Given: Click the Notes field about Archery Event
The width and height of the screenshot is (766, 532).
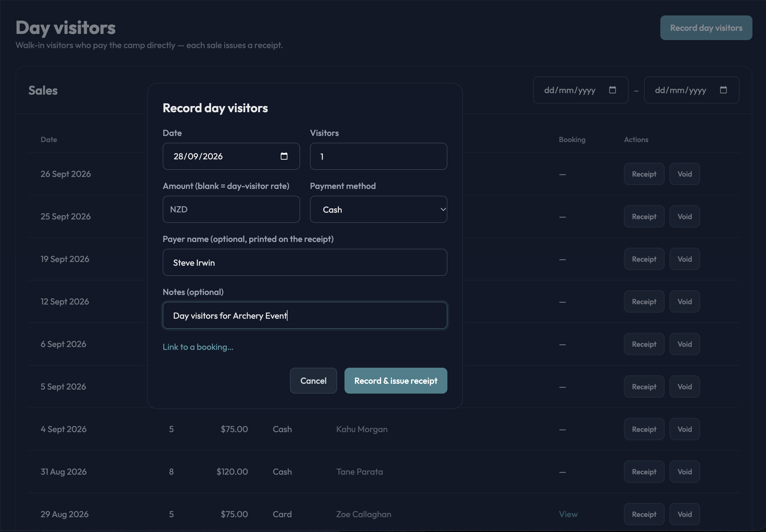Looking at the screenshot, I should pyautogui.click(x=305, y=315).
